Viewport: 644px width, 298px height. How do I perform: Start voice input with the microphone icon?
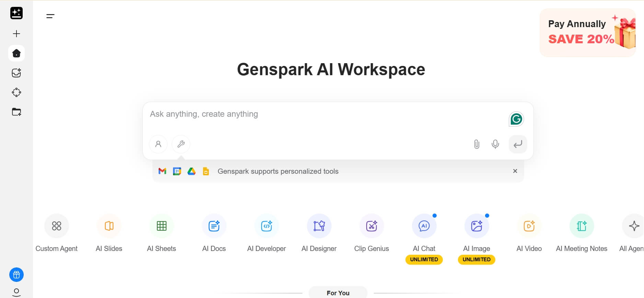tap(495, 144)
